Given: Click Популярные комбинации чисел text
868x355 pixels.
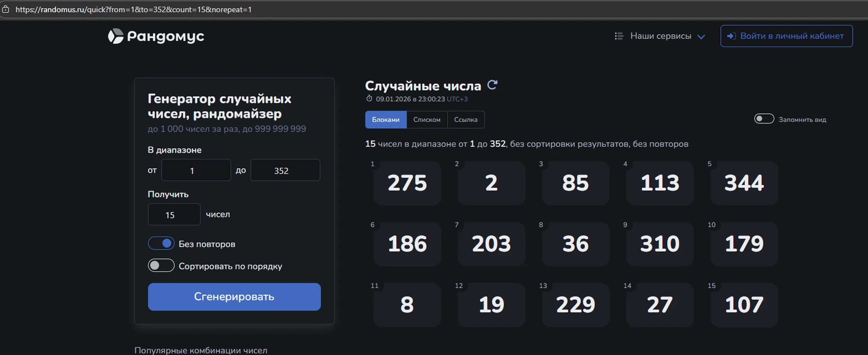Looking at the screenshot, I should (x=201, y=350).
